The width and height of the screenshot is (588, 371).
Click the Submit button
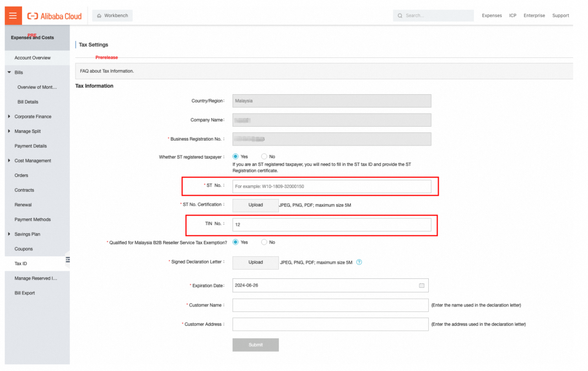click(255, 345)
